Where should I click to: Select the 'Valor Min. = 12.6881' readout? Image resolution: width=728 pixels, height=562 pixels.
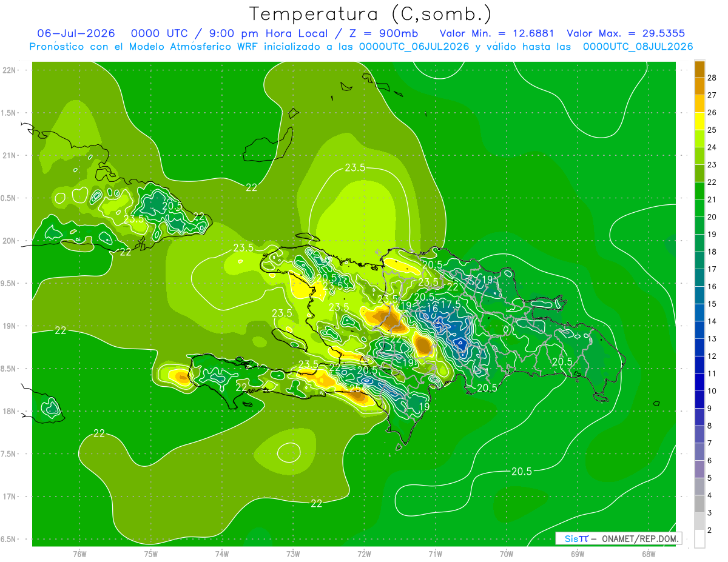click(497, 33)
